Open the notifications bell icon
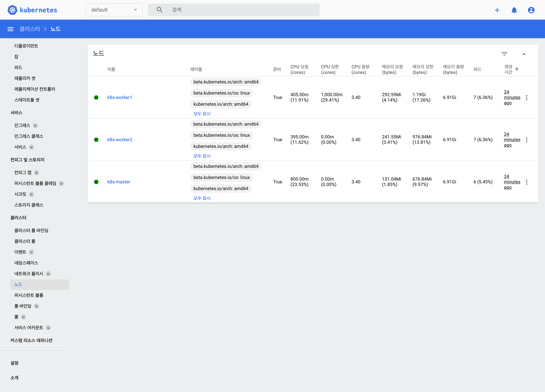Screen dimensions: 545x392 pyautogui.click(x=514, y=10)
